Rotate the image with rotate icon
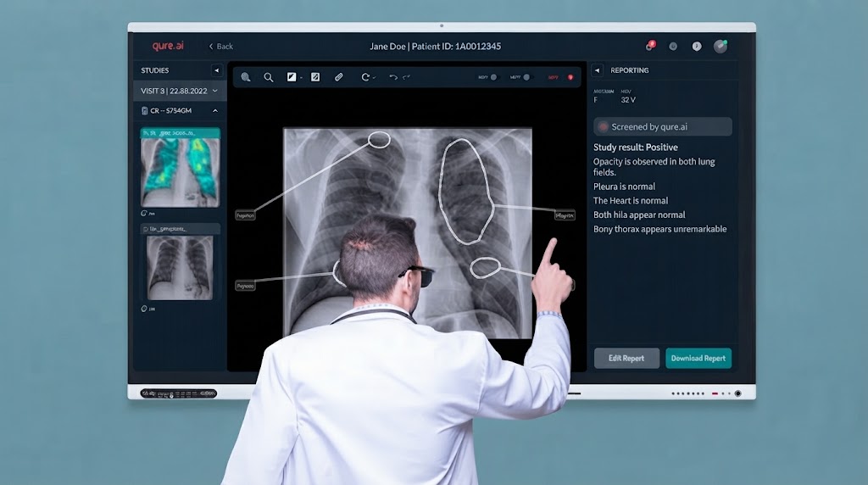This screenshot has width=868, height=485. (365, 77)
